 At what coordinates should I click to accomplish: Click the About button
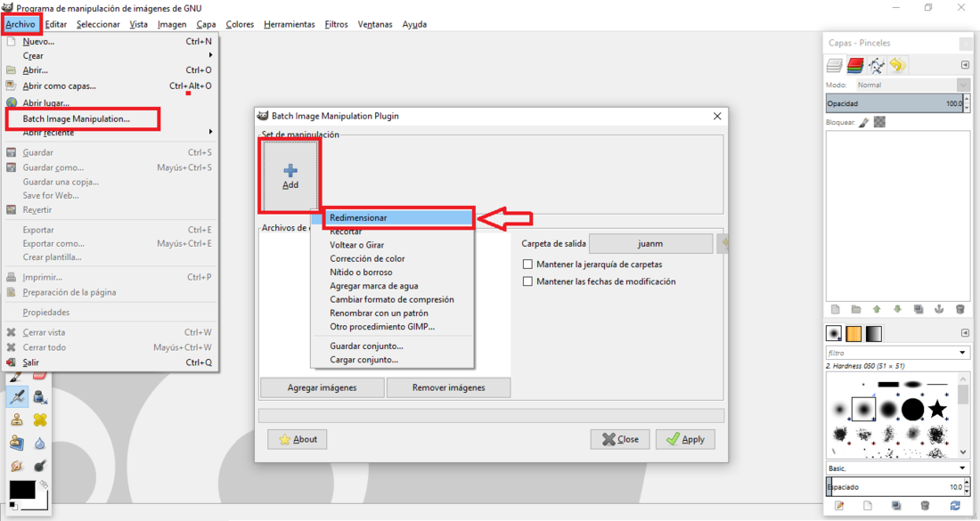(297, 439)
